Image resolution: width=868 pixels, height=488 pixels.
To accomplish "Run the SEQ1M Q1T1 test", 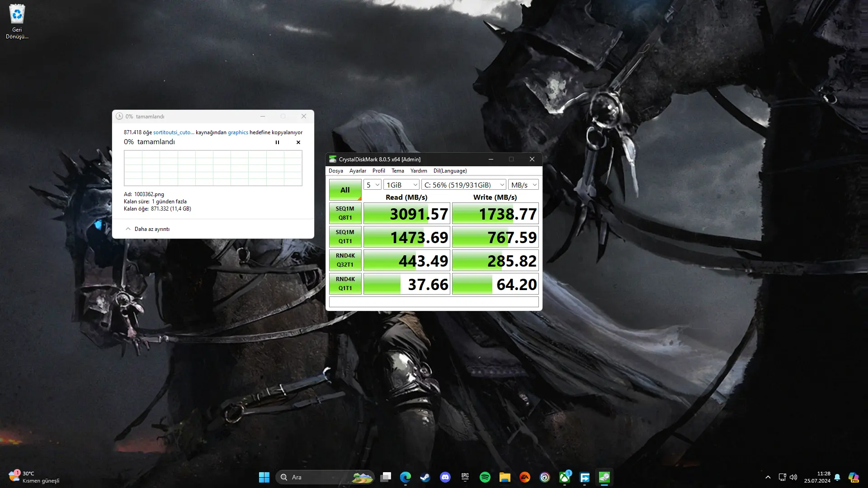I will click(x=345, y=237).
